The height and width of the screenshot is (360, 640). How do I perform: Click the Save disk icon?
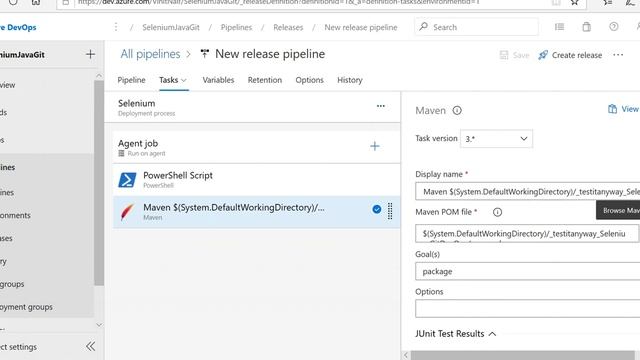pyautogui.click(x=504, y=55)
